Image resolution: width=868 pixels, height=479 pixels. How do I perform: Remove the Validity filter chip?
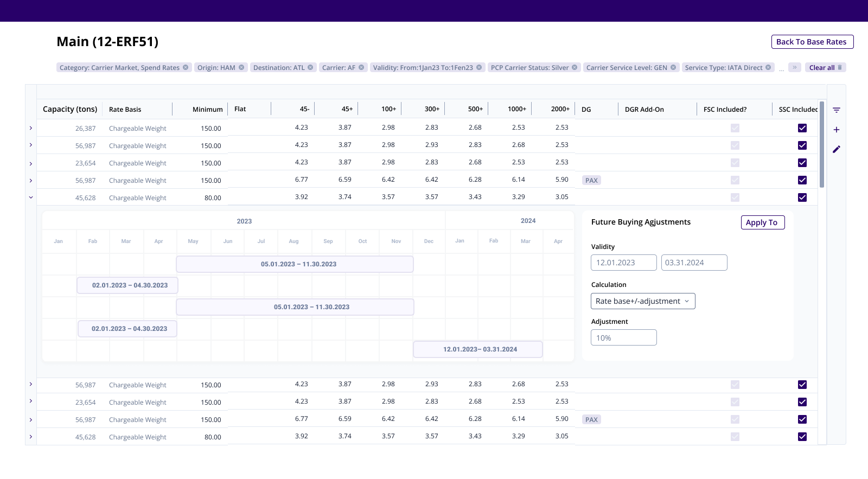pos(479,67)
